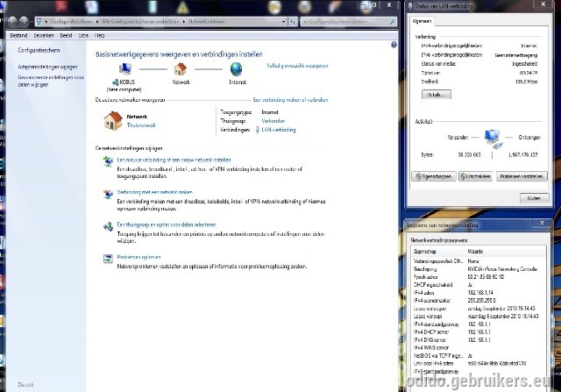The width and height of the screenshot is (561, 392).
Task: Click the Eigenschappen button
Action: pos(434,176)
